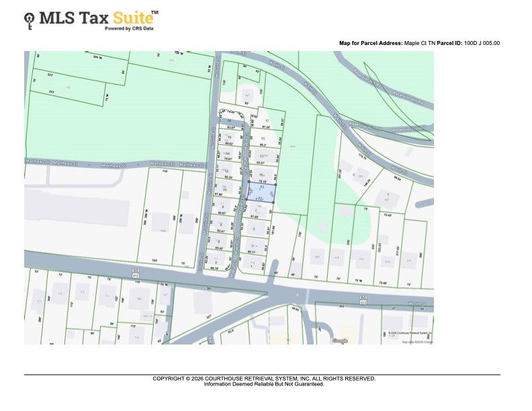Click the blue highlighted parcel on the map
Viewport: 532px width, 411px height.
261,193
